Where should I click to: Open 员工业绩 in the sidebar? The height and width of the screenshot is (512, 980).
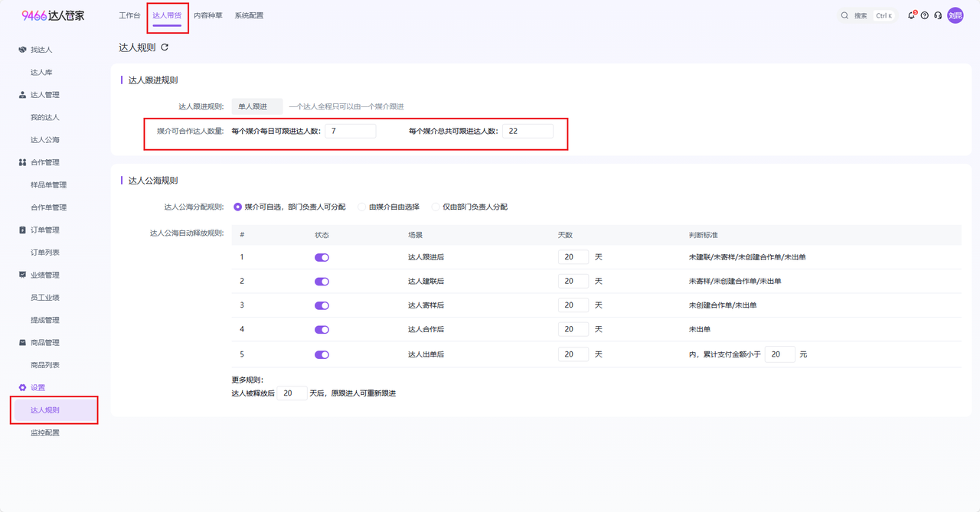(x=44, y=298)
